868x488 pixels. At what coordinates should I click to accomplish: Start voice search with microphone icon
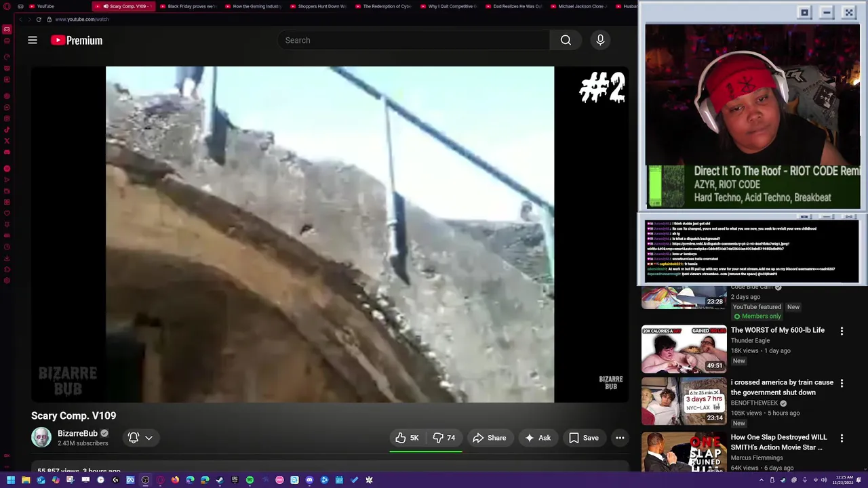[600, 40]
